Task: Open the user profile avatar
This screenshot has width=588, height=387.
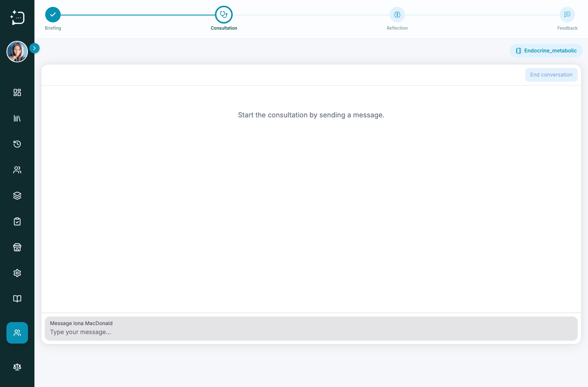Action: (17, 52)
